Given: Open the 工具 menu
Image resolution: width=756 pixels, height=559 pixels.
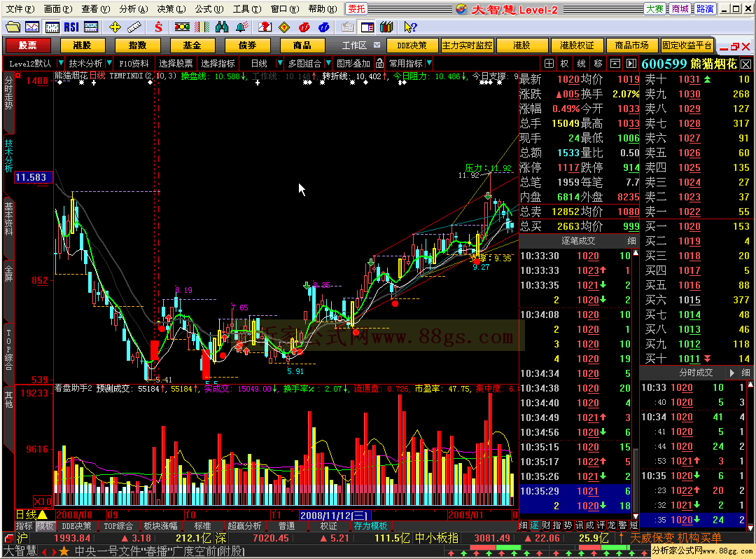Looking at the screenshot, I should point(247,8).
